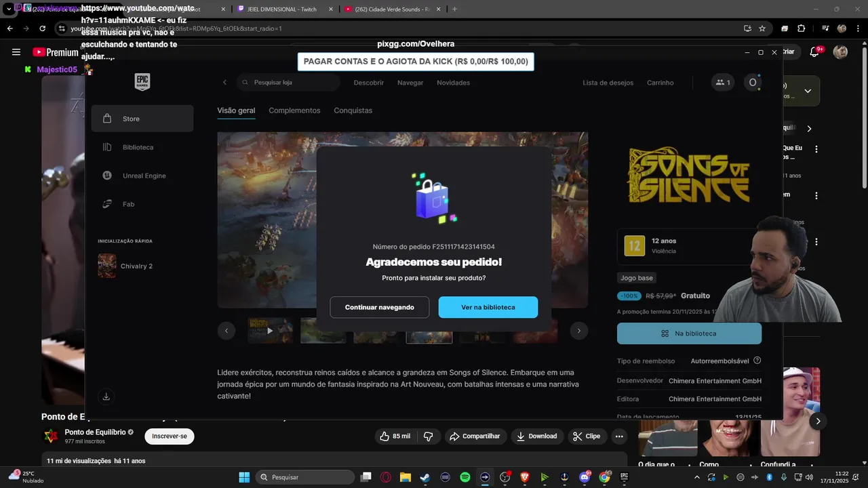Open the Epic account profile avatar
Screen dimensions: 868x488
click(x=752, y=83)
